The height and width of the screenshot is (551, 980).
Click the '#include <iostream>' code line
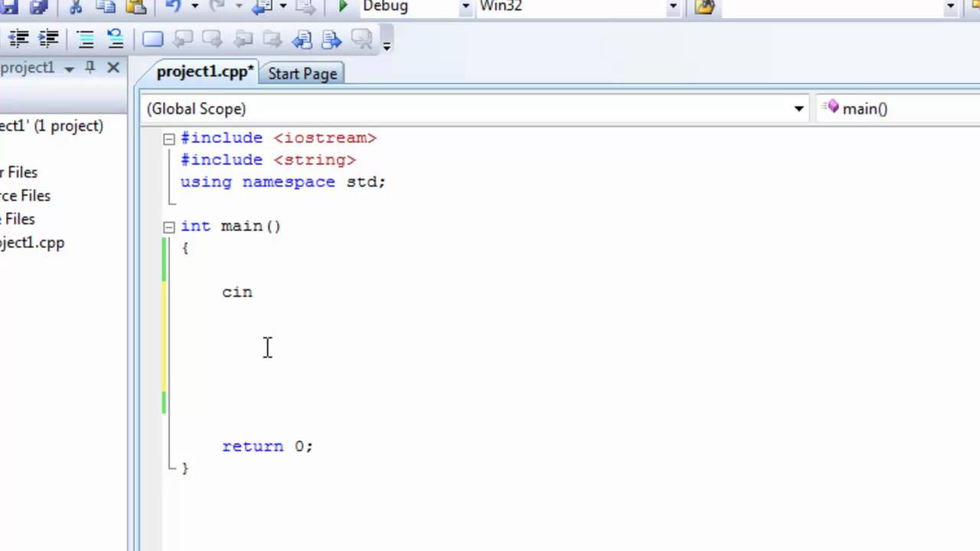pos(279,138)
